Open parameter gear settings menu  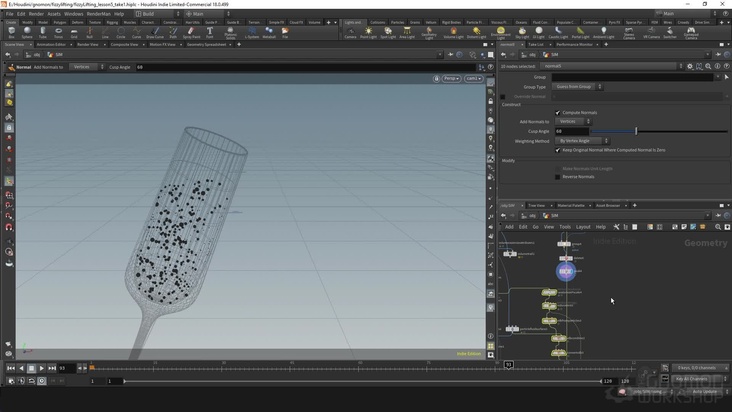point(691,66)
